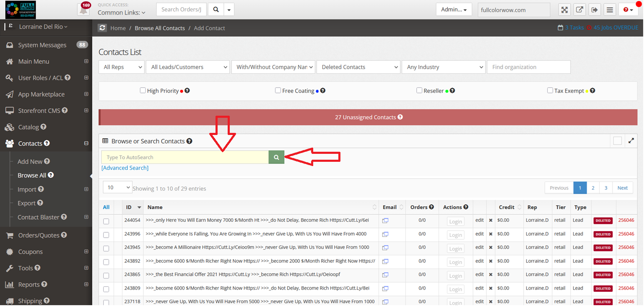The height and width of the screenshot is (306, 644).
Task: Click the refresh icon beside Home breadcrumb
Action: [x=102, y=28]
